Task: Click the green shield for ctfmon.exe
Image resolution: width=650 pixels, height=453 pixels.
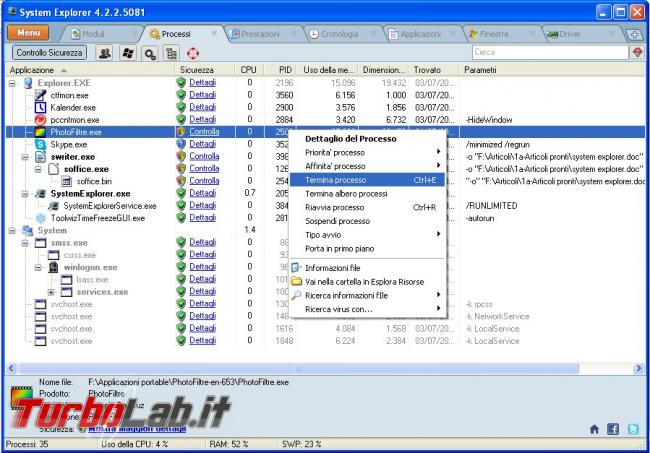Action: [x=181, y=95]
